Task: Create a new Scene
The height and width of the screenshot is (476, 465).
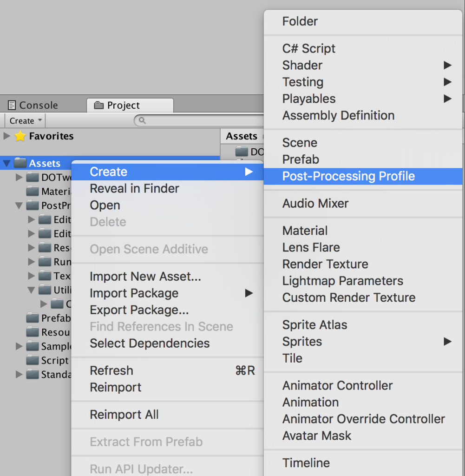Action: [x=363, y=143]
